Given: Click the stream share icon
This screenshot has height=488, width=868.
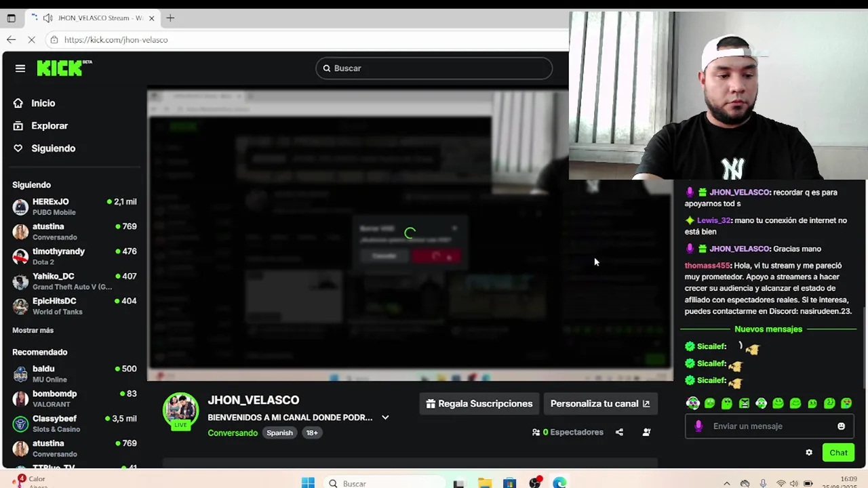Looking at the screenshot, I should (x=619, y=432).
